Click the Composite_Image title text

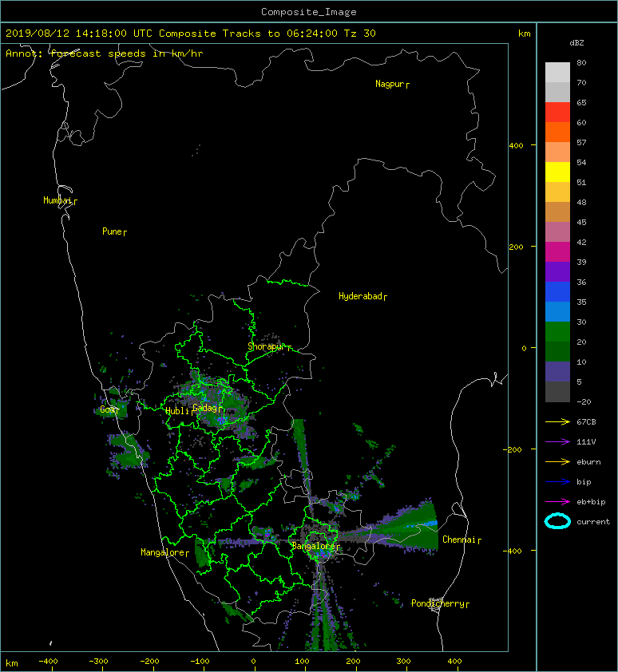(309, 12)
